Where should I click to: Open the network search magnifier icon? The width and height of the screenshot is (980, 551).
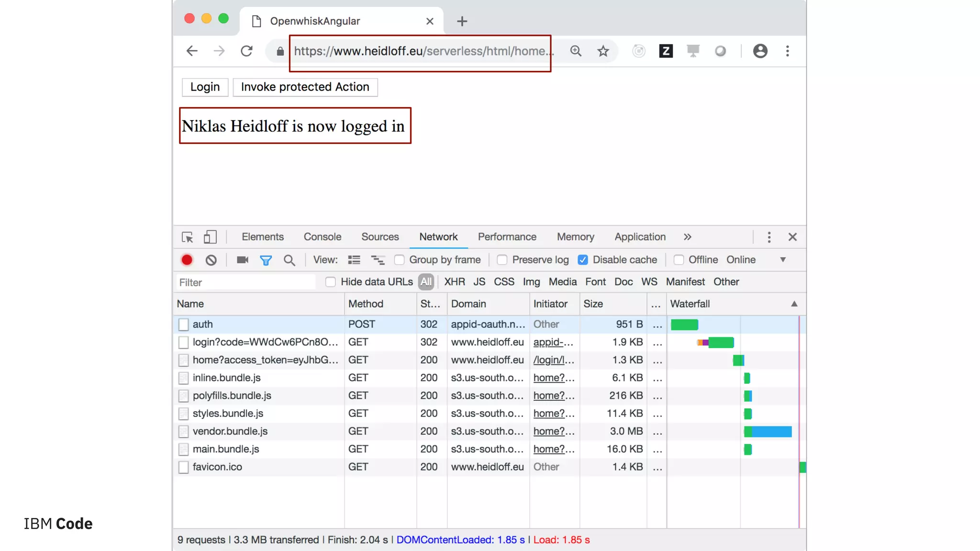[289, 260]
